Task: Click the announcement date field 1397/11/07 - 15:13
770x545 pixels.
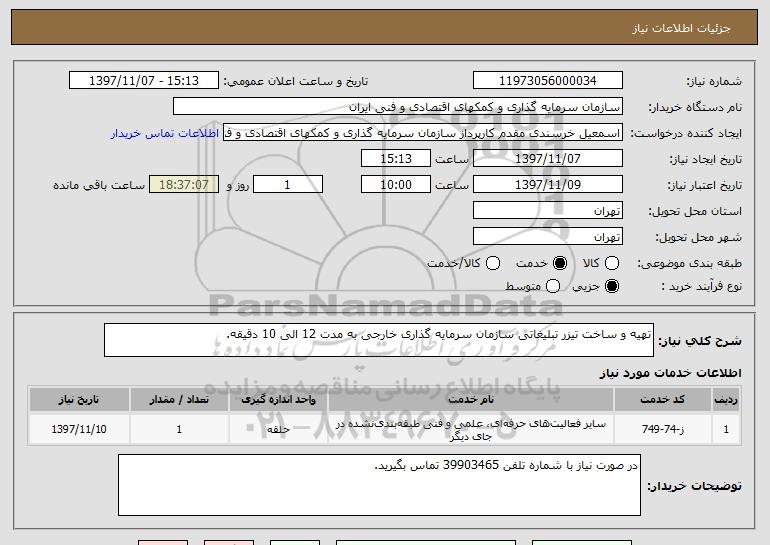Action: tap(144, 81)
